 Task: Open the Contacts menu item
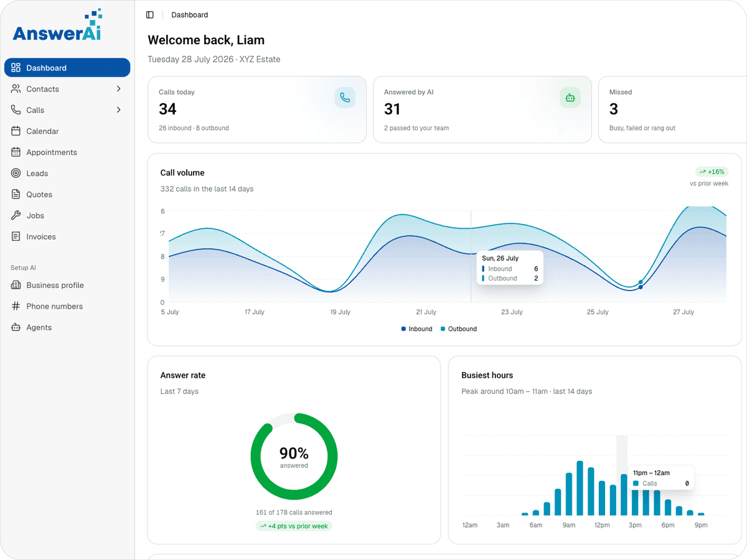(67, 89)
